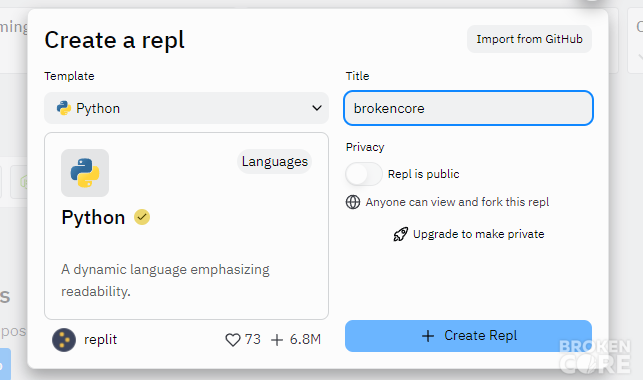Toggle the Repl is public switch
This screenshot has width=643, height=380.
[x=364, y=174]
